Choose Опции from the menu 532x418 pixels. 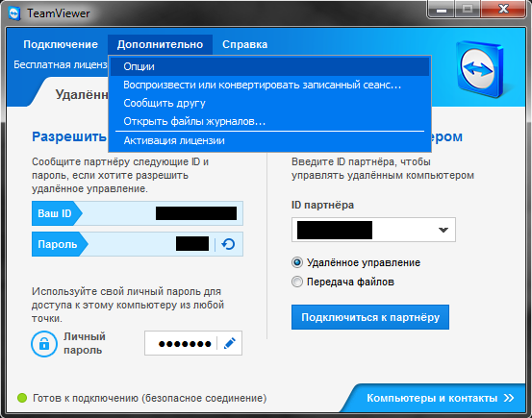pos(269,66)
